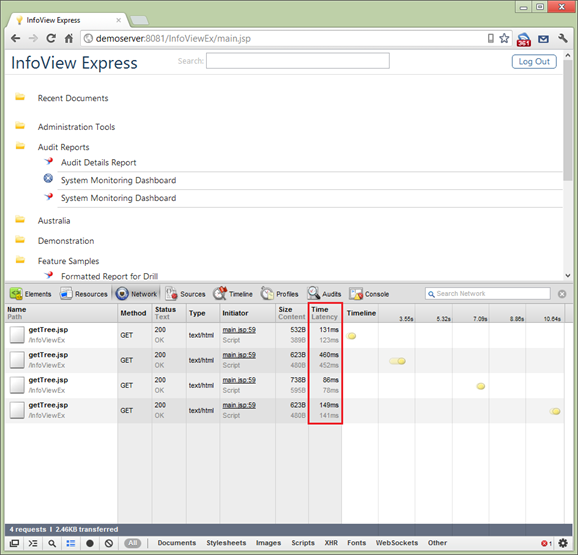Click the address bar URL

(173, 38)
